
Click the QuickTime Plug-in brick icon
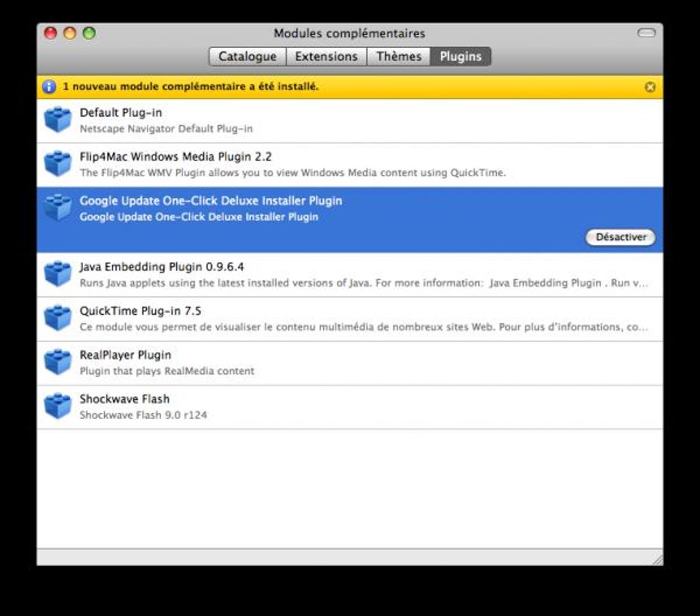(58, 318)
